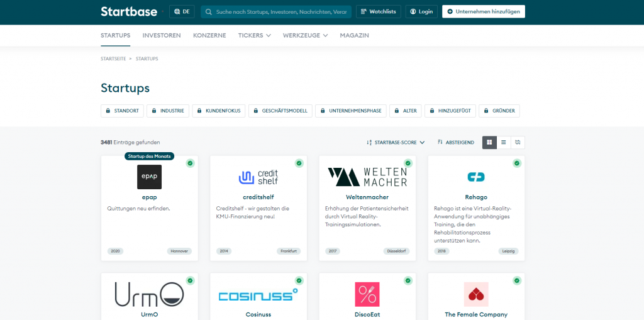Screen dimensions: 644x320
Task: Click the Cosinuss logo
Action: [x=258, y=295]
